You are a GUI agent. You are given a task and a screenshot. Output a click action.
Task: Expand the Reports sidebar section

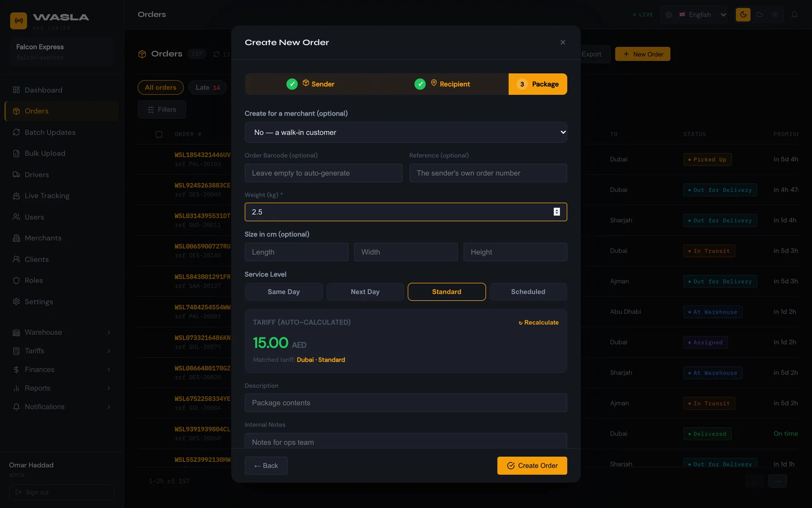pos(62,388)
